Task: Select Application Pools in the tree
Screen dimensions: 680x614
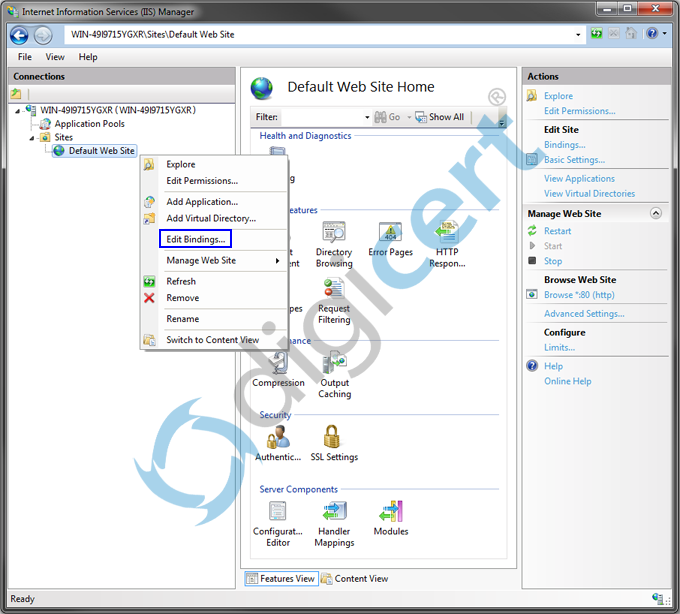Action: pos(89,124)
